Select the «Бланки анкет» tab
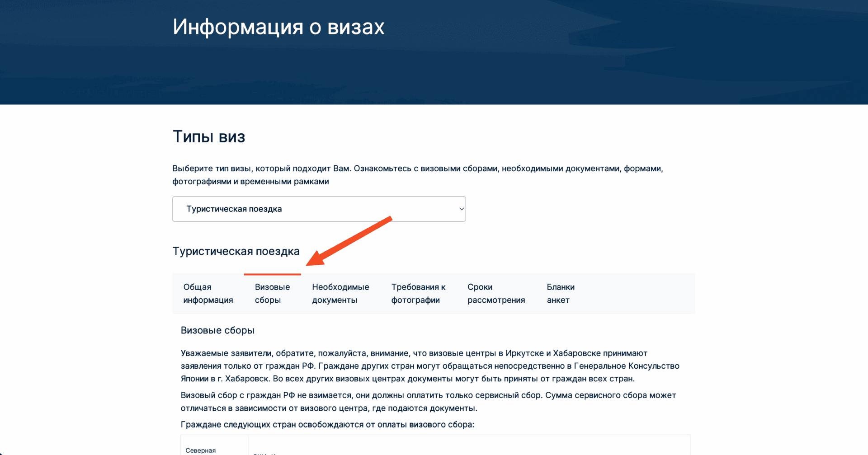 (x=560, y=293)
